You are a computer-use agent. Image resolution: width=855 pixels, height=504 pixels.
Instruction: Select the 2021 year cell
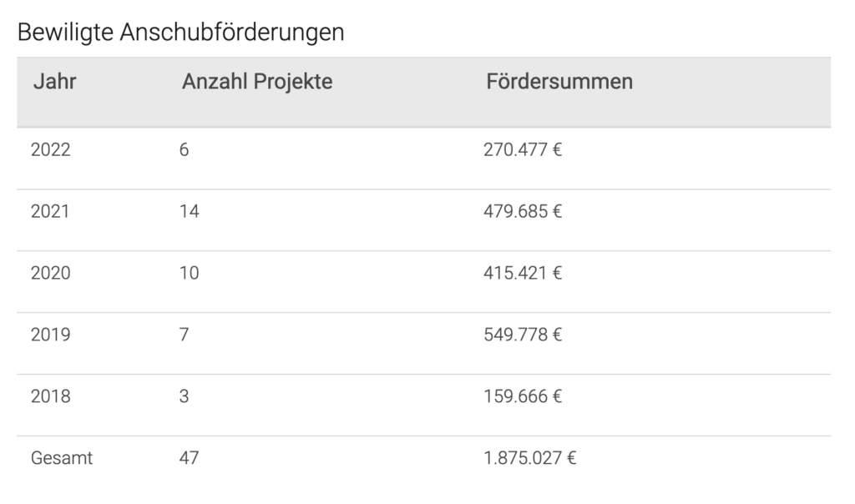[50, 212]
